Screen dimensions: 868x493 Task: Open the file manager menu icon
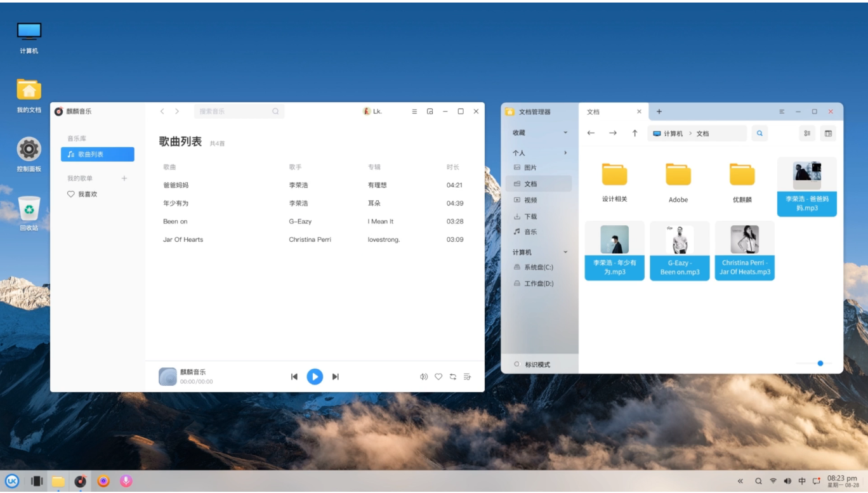click(782, 112)
